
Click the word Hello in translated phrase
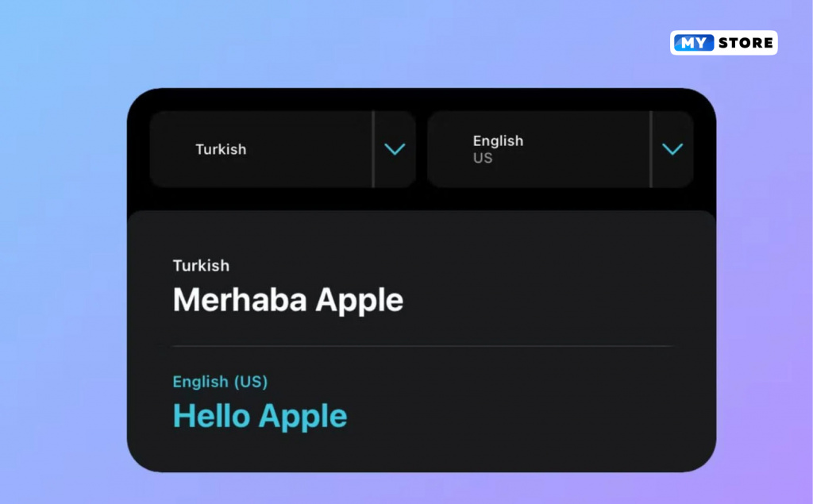click(211, 416)
